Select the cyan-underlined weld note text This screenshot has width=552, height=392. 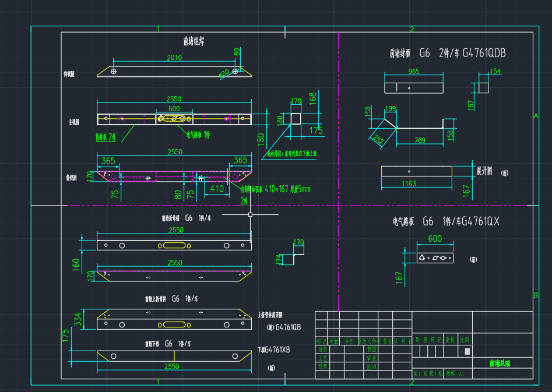(x=291, y=154)
